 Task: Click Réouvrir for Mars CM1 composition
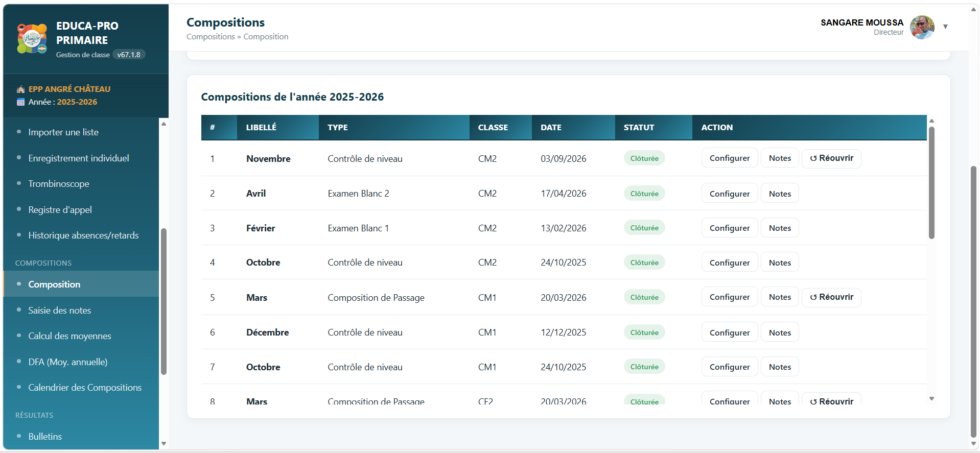click(x=831, y=297)
